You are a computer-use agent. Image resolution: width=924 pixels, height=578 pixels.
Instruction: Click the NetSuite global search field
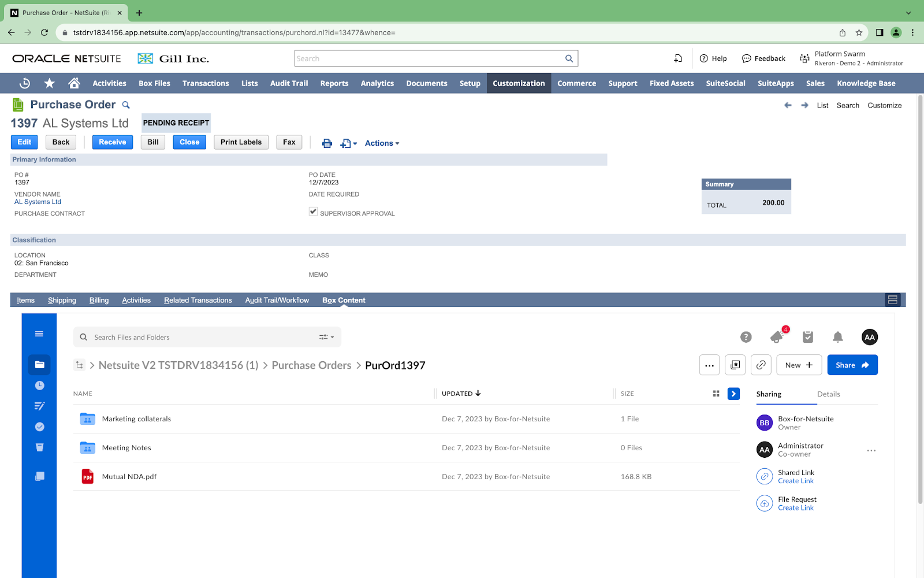430,58
